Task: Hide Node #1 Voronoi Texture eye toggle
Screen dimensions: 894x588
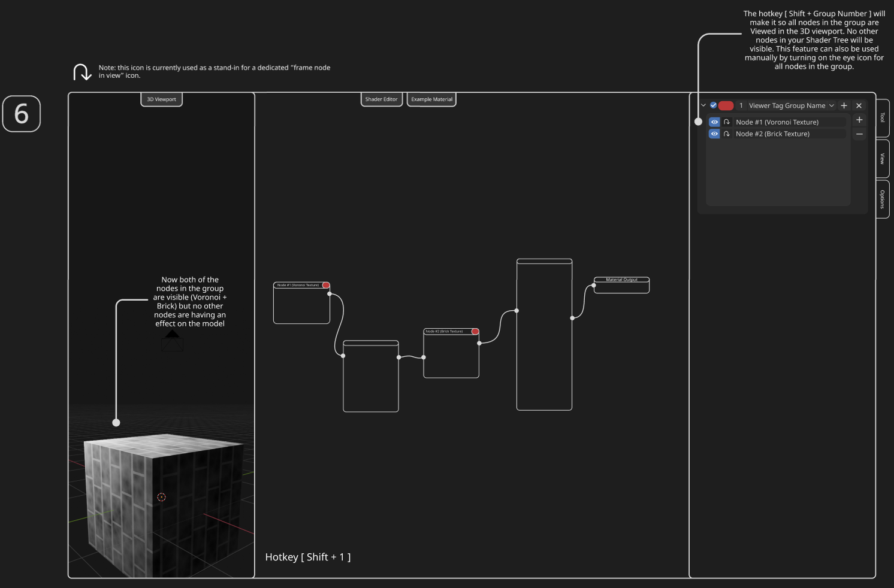Action: coord(714,122)
